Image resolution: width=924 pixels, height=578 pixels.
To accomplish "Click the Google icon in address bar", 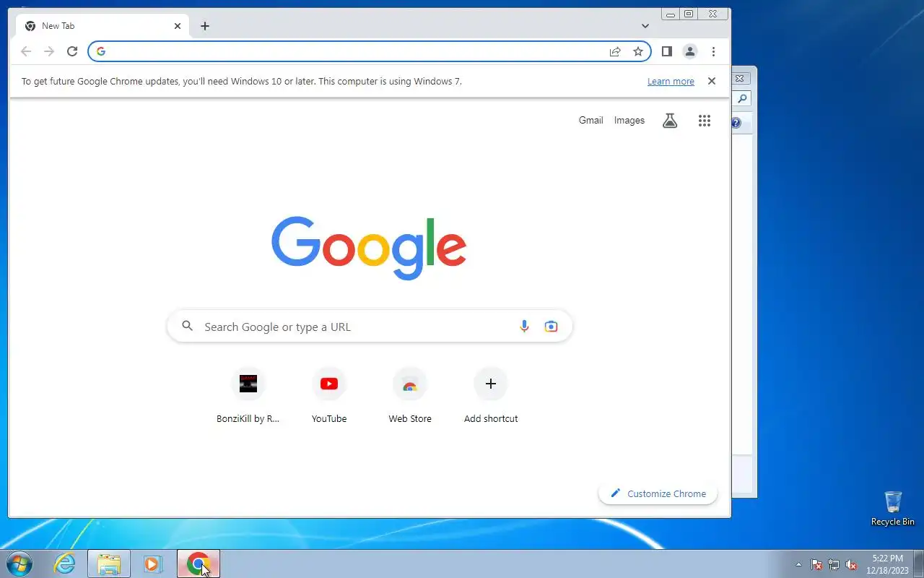I will tap(101, 51).
